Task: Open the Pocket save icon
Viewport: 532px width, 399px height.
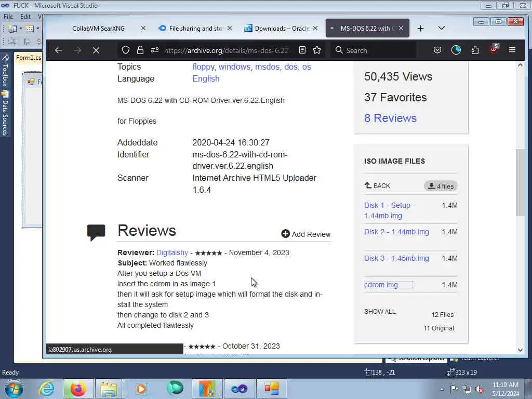Action: click(437, 50)
